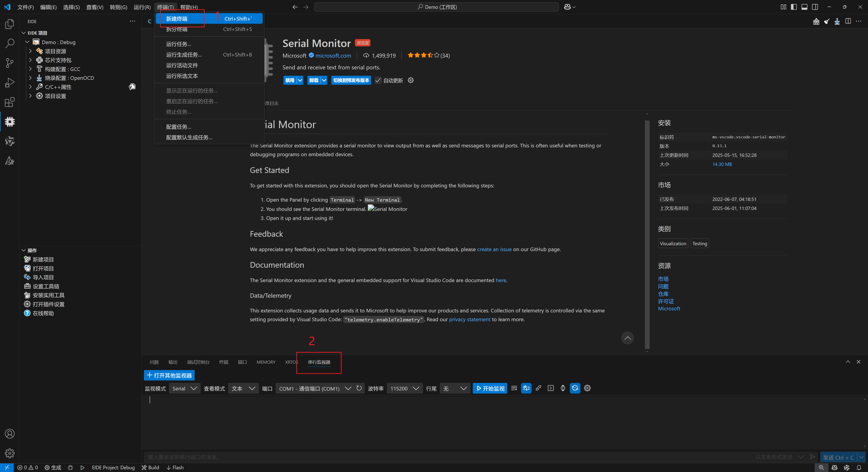
Task: Open the Search view in activity bar
Action: (x=10, y=43)
